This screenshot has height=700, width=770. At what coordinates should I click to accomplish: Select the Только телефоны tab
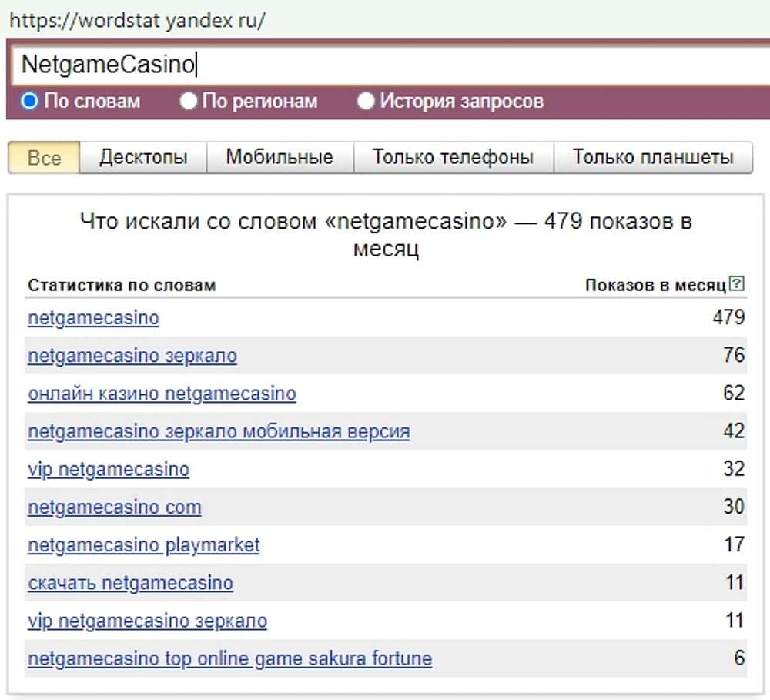(453, 158)
